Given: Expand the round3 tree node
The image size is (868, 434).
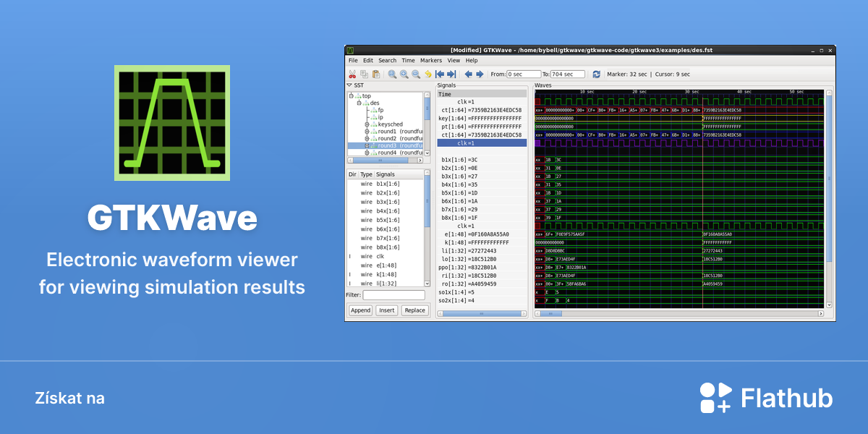Looking at the screenshot, I should [x=367, y=146].
